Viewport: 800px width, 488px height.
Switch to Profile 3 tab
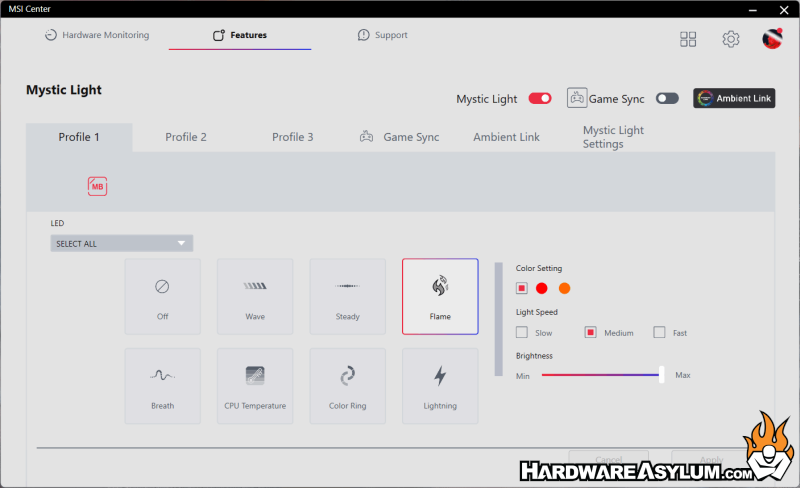coord(292,137)
